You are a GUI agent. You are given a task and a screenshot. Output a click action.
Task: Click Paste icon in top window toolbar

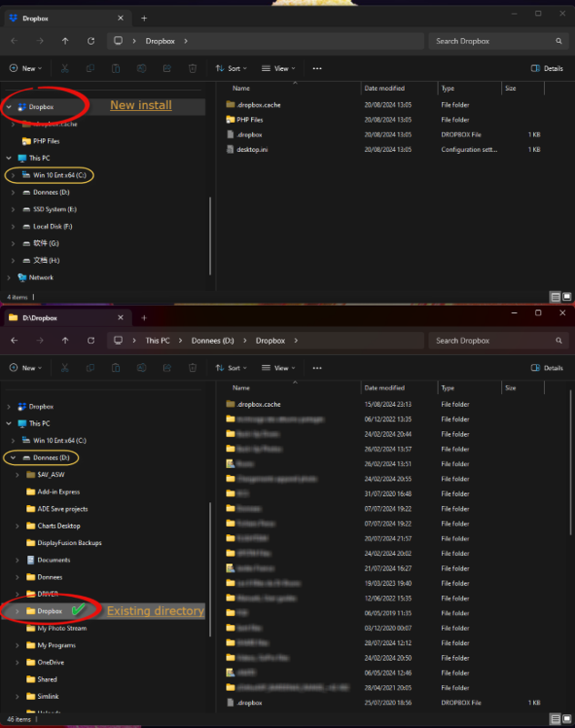[x=116, y=68]
